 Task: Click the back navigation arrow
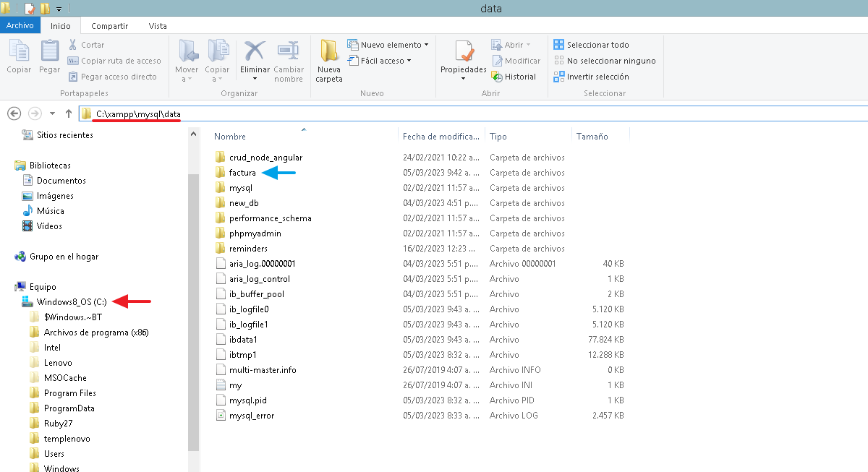tap(14, 113)
